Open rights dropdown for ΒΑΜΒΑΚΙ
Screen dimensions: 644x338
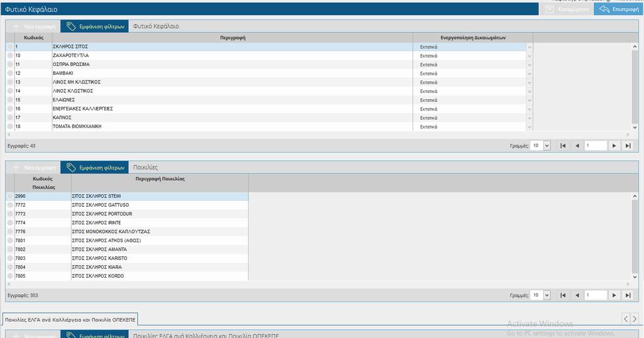pos(530,74)
